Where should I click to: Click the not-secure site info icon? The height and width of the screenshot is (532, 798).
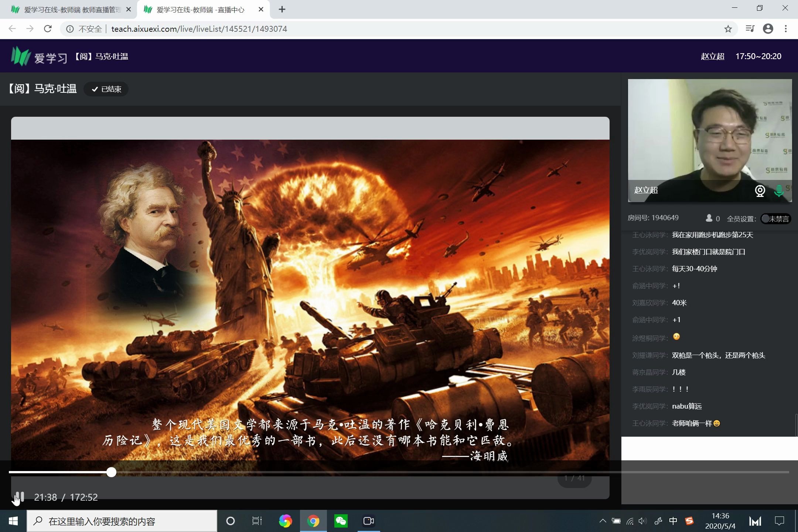pyautogui.click(x=69, y=29)
